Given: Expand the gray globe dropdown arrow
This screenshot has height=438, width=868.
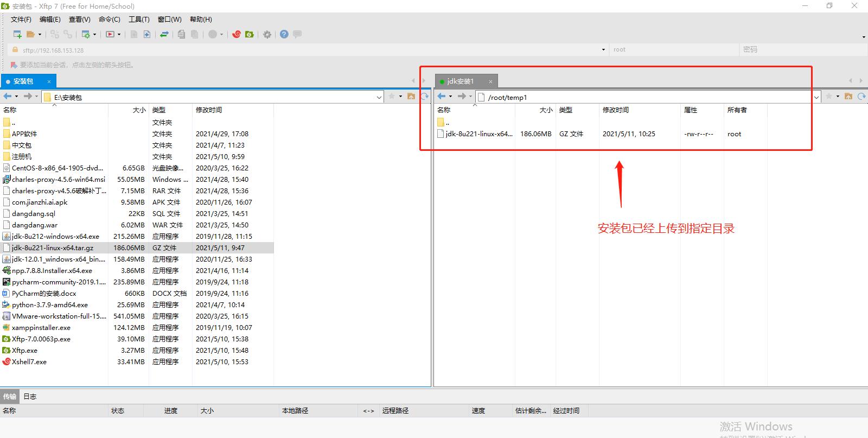Looking at the screenshot, I should coord(222,34).
